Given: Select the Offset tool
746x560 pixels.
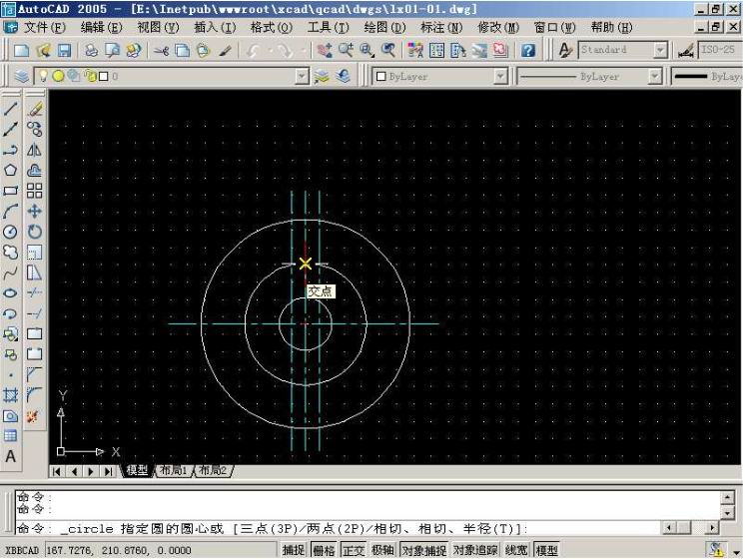Looking at the screenshot, I should click(34, 170).
